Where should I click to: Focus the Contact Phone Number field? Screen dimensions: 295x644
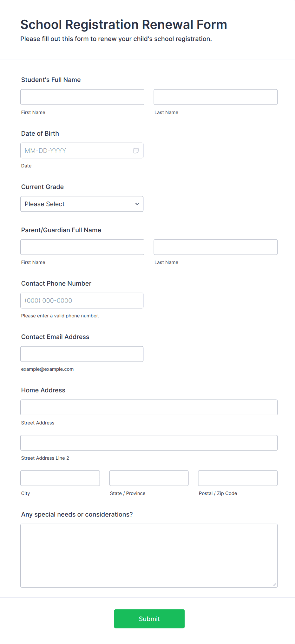(x=82, y=300)
